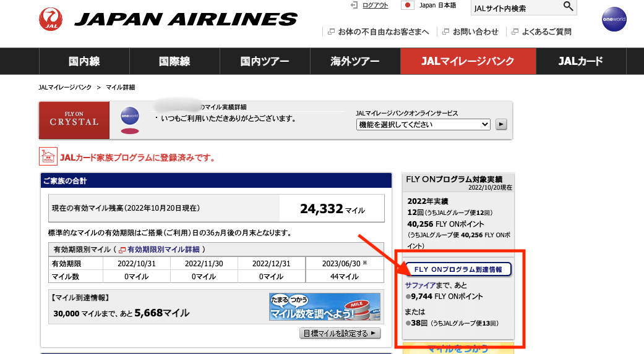Open the JALカード tab
Screen dimensions: 644x354
(580, 61)
